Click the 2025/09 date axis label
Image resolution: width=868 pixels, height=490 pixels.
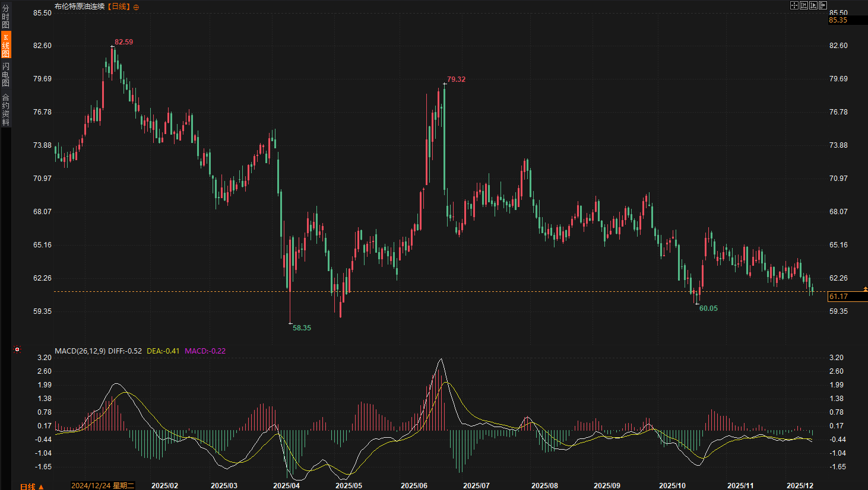click(x=607, y=486)
